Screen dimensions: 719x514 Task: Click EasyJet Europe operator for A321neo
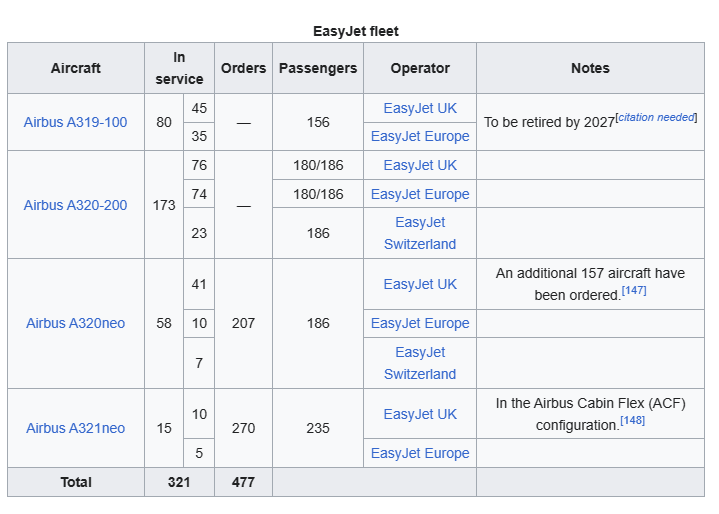click(x=420, y=453)
